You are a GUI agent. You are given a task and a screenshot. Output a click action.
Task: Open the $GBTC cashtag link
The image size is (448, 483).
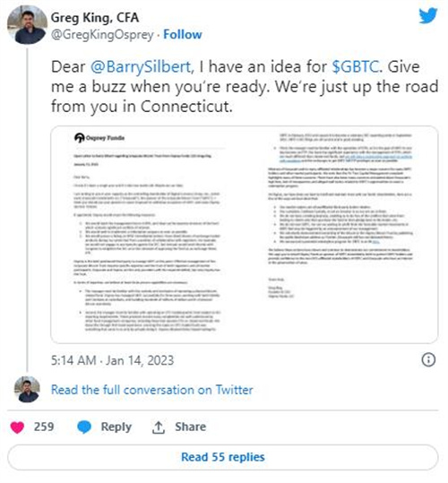(x=355, y=67)
